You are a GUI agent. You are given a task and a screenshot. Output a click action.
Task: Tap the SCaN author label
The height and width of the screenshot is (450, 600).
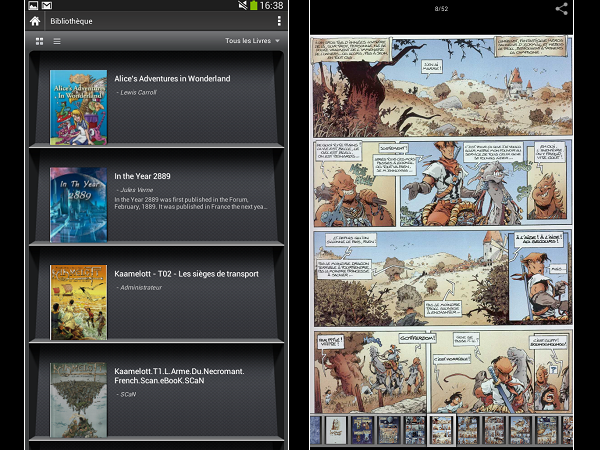128,394
